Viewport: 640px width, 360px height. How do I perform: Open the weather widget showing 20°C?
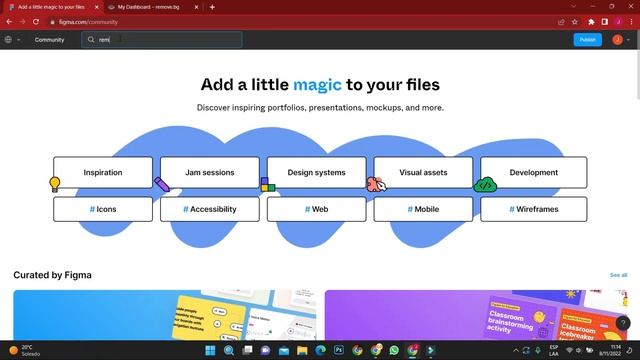click(25, 350)
